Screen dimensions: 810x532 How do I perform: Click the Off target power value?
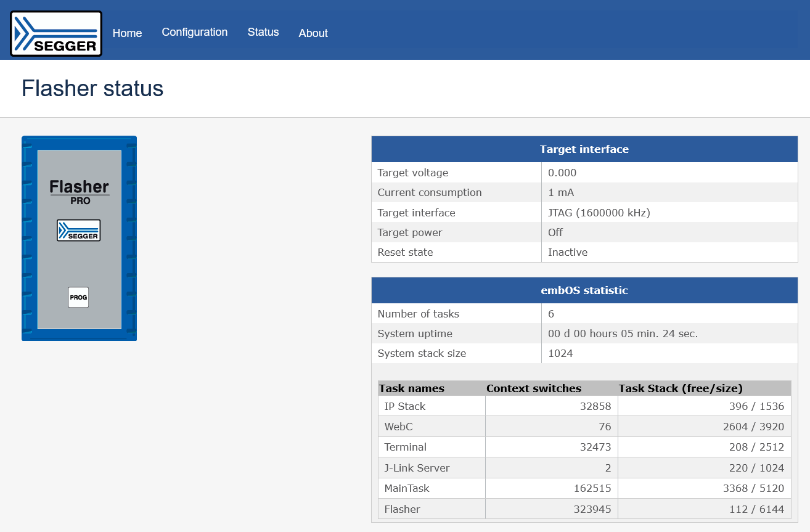[x=555, y=232]
